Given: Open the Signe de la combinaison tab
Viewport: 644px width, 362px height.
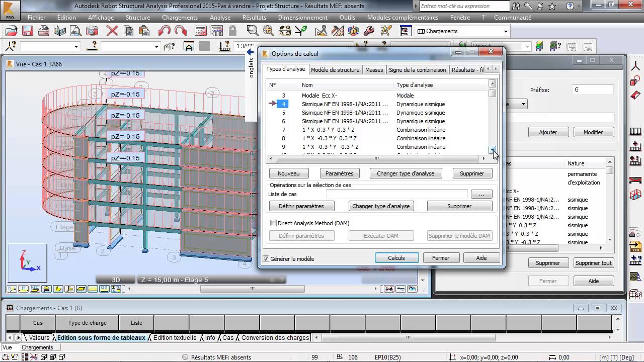Looking at the screenshot, I should (417, 70).
